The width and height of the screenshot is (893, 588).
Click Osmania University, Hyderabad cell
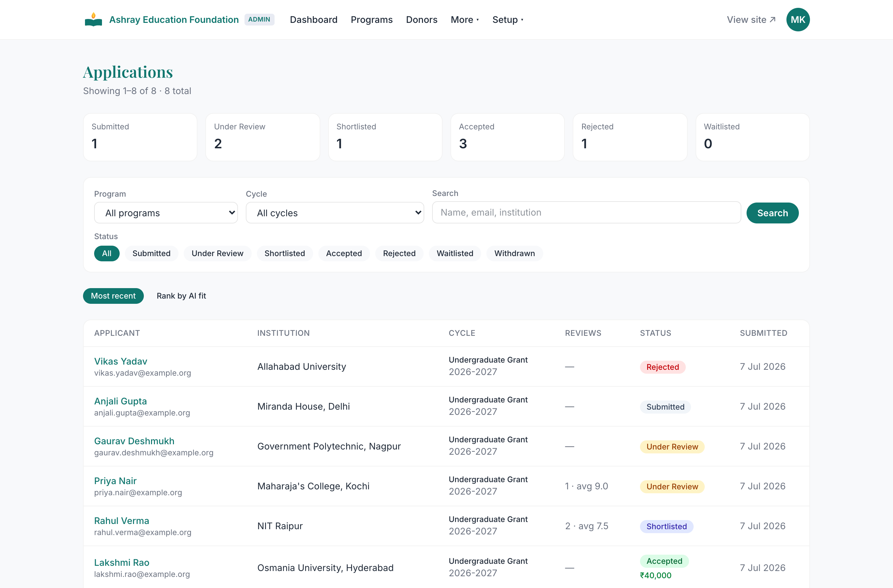click(x=325, y=568)
